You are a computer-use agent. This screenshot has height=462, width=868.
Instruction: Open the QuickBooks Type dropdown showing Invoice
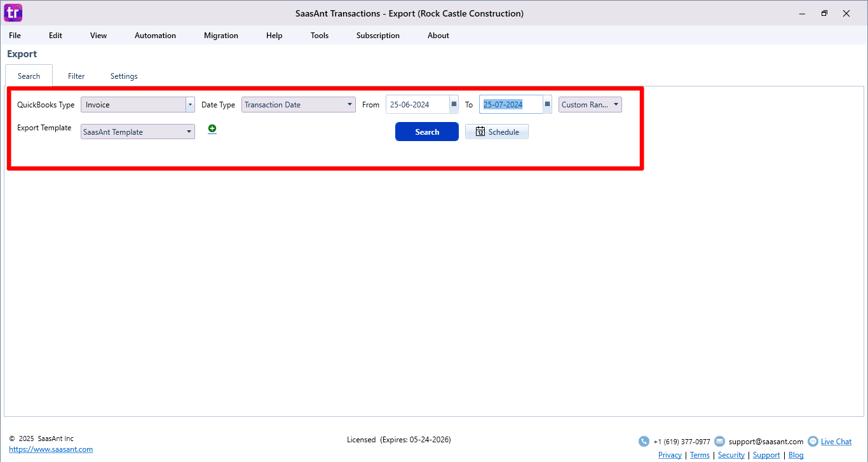click(x=189, y=104)
